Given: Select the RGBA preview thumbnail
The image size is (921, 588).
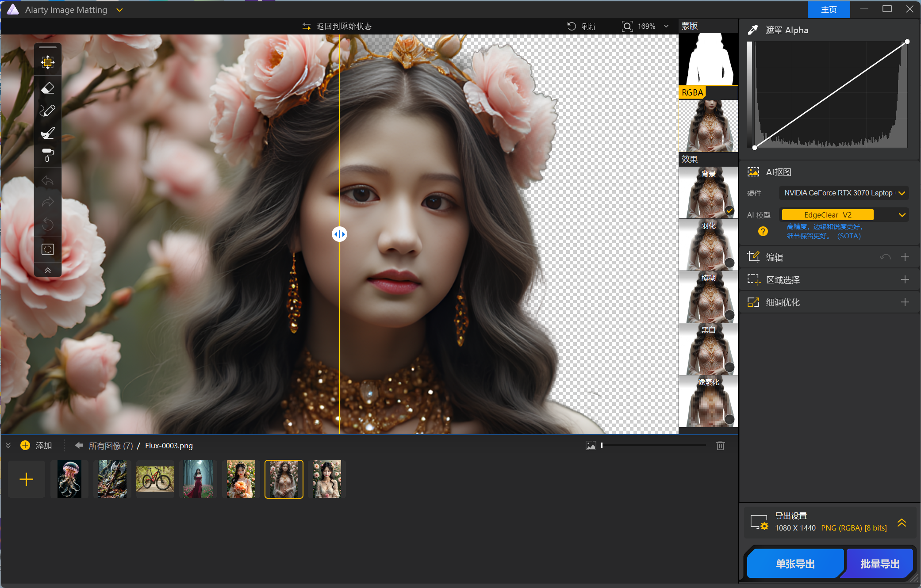Looking at the screenshot, I should pyautogui.click(x=708, y=126).
